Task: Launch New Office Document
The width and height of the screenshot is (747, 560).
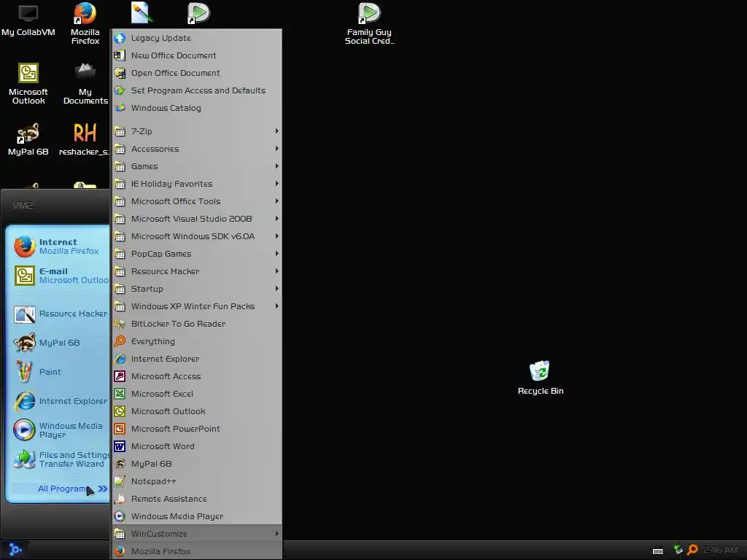Action: tap(197, 55)
